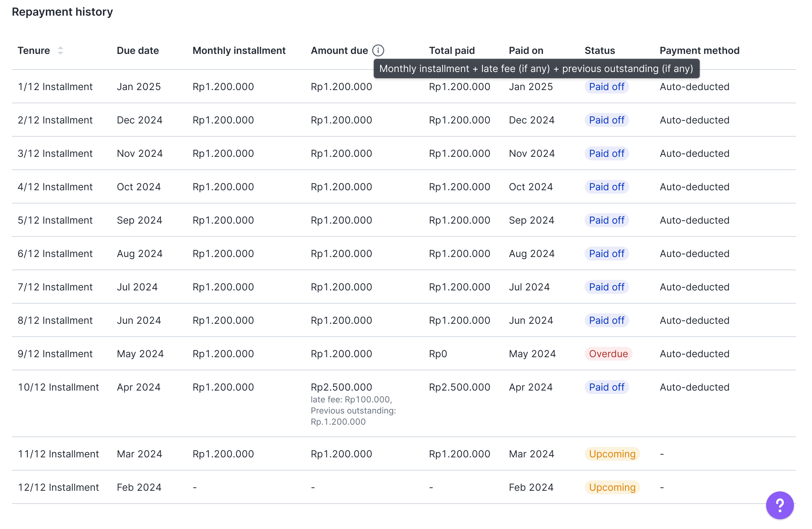Screen dimensions: 812x529
Task: Select the 5/12 Installment row label
Action: pyautogui.click(x=55, y=220)
